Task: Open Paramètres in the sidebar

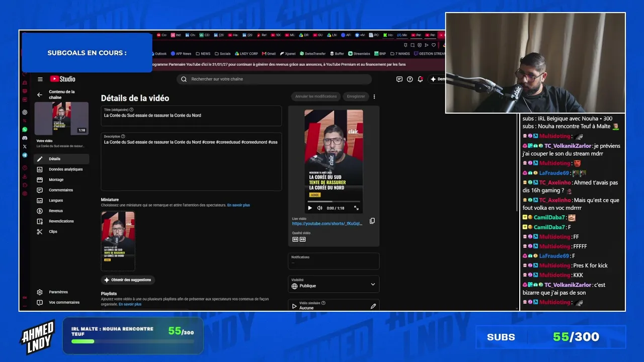Action: pyautogui.click(x=61, y=292)
